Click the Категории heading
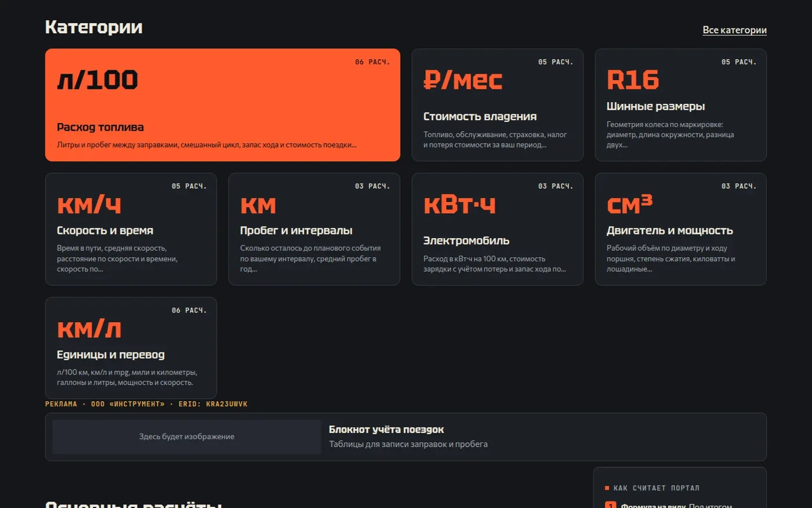 coord(94,27)
